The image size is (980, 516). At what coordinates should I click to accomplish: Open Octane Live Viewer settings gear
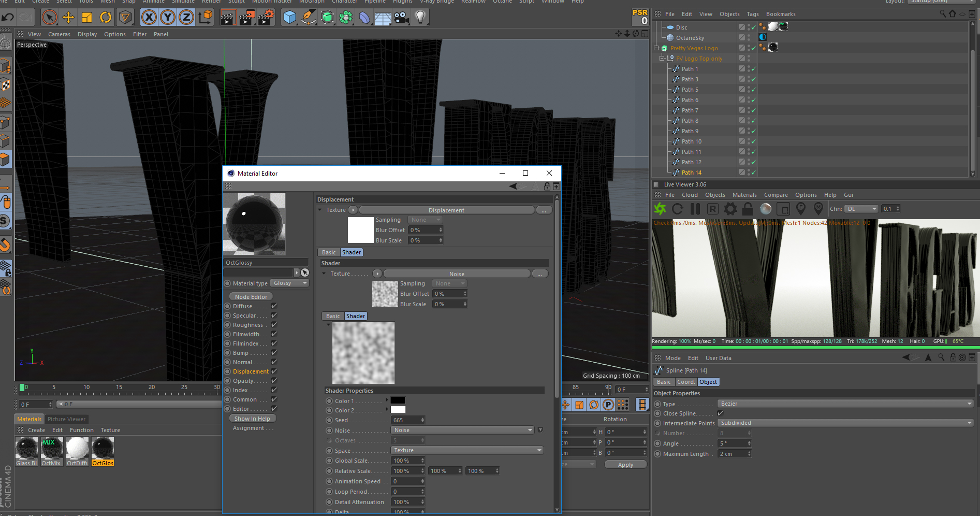tap(730, 209)
